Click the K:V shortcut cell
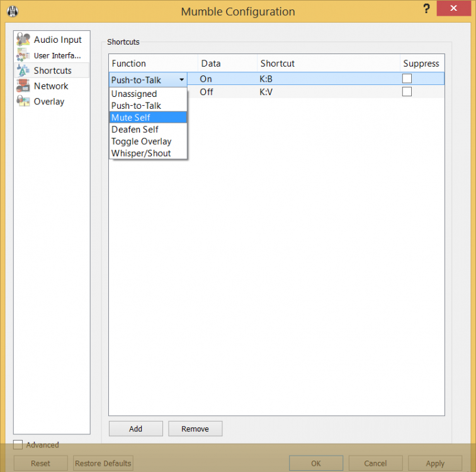The width and height of the screenshot is (476, 472). pos(266,92)
